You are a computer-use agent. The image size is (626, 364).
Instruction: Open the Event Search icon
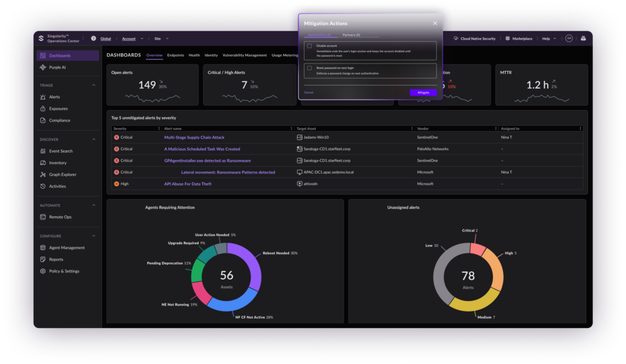pyautogui.click(x=43, y=151)
